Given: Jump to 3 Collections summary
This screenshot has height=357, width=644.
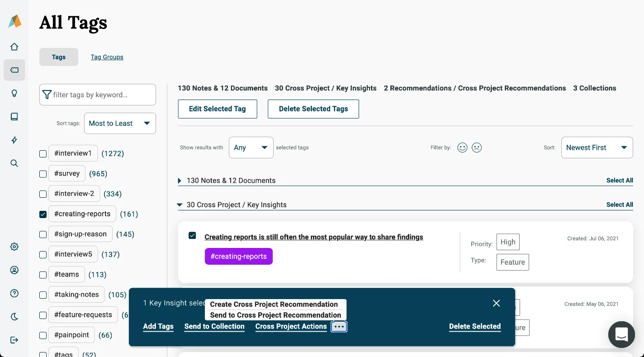Looking at the screenshot, I should pos(595,88).
